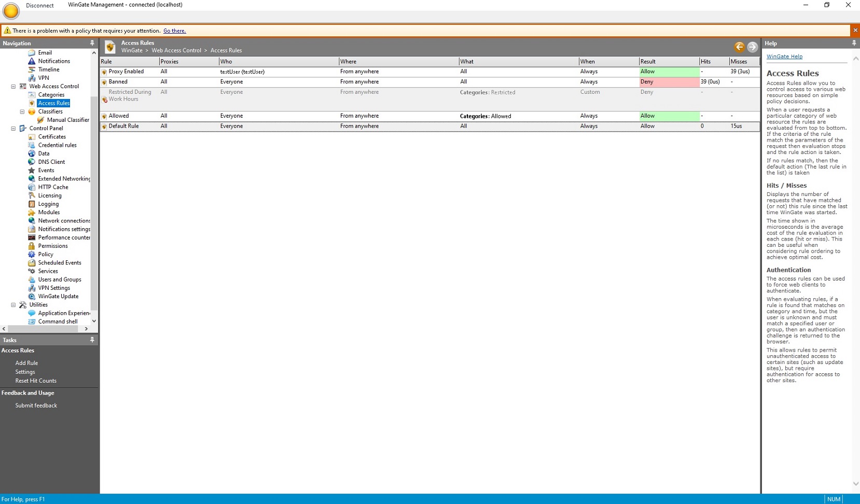Open Scheduled Events icon
860x504 pixels.
coord(32,263)
